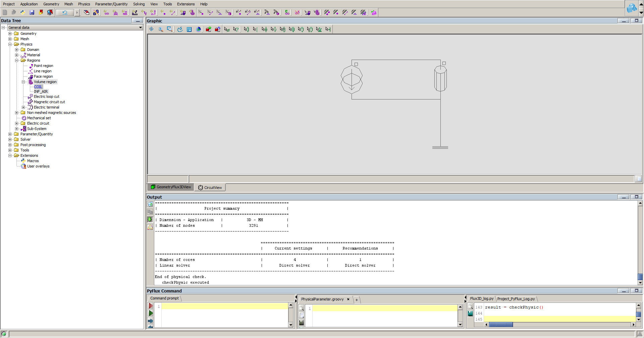Collapse the Physics folder node
Viewport: 644px width, 338px height.
(10, 44)
